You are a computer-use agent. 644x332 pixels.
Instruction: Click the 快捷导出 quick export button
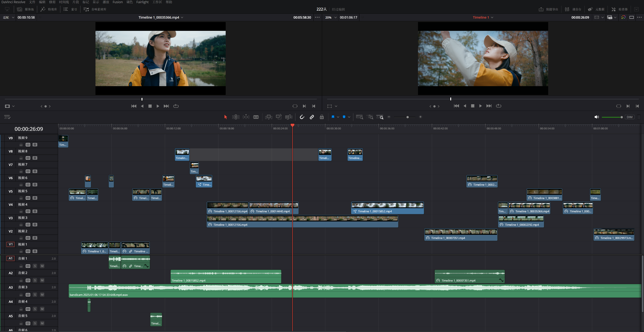click(548, 9)
